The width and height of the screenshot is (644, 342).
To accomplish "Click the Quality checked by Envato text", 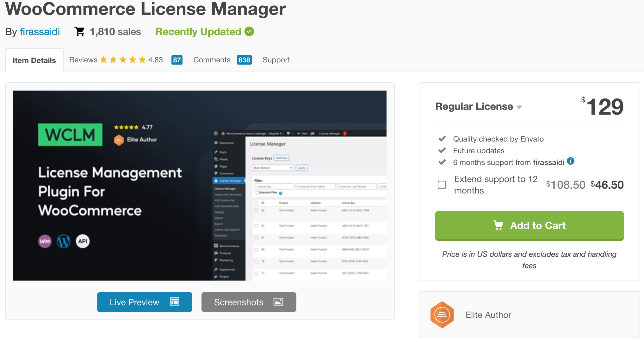I will 498,139.
